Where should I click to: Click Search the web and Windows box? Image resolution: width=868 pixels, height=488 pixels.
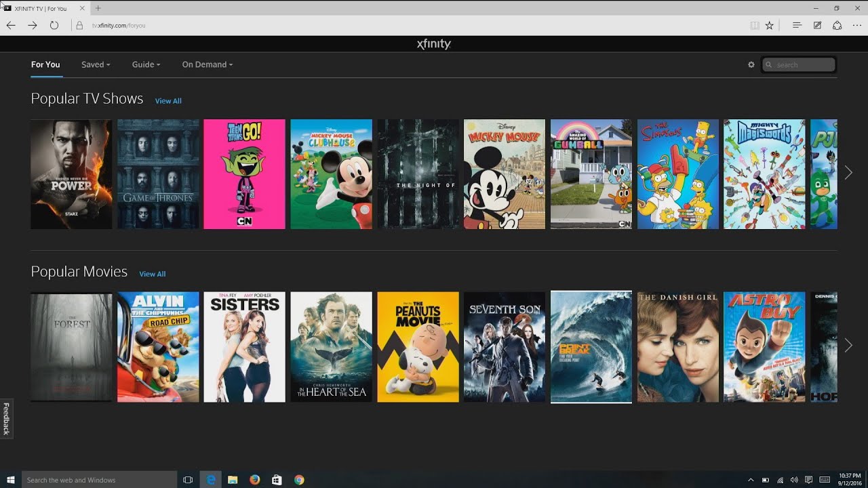point(99,480)
